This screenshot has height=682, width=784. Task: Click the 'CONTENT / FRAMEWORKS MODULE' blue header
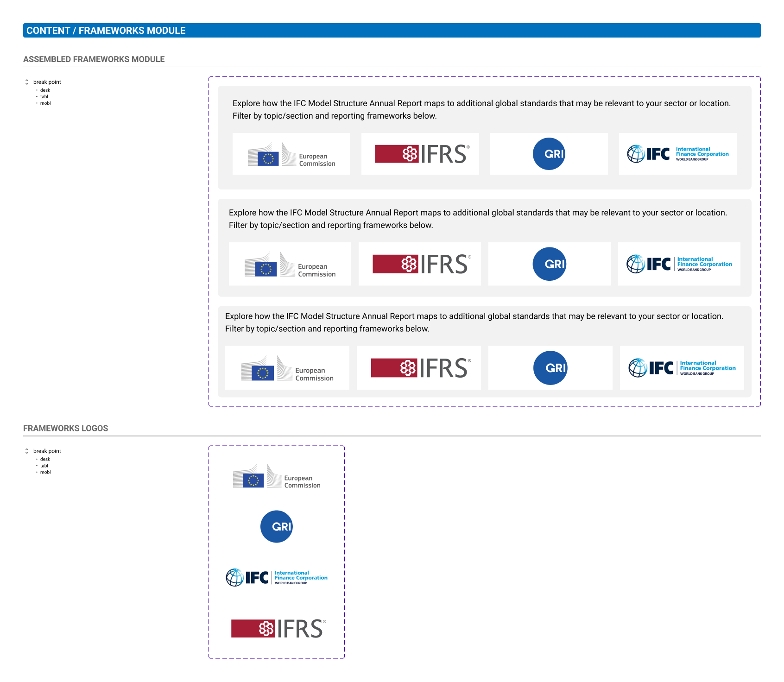392,31
